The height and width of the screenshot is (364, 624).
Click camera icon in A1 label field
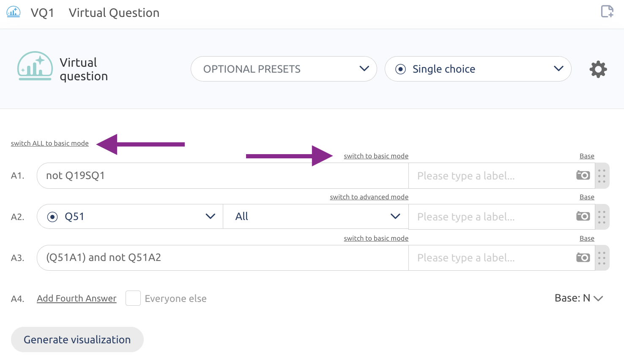pyautogui.click(x=583, y=175)
